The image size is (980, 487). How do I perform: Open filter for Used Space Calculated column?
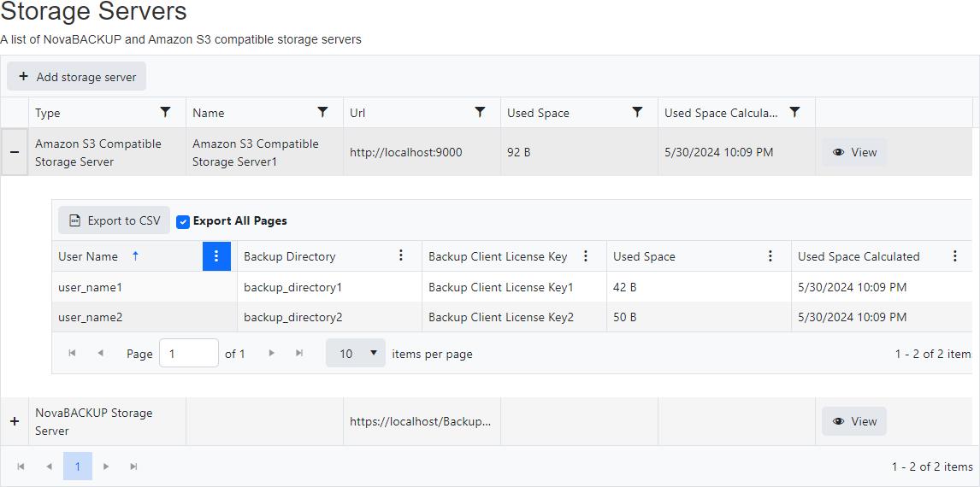[x=794, y=112]
